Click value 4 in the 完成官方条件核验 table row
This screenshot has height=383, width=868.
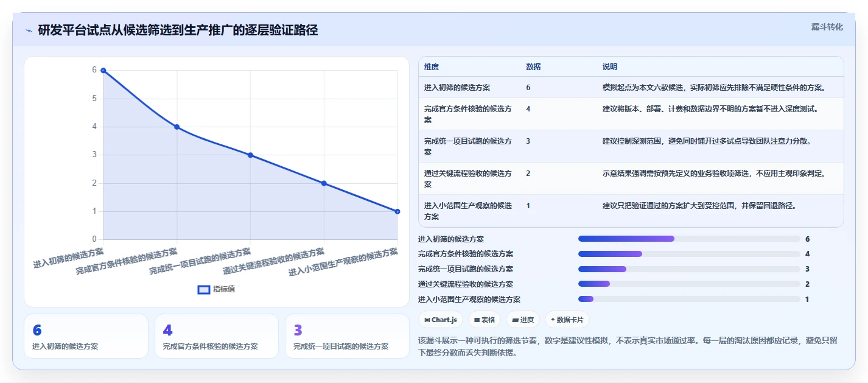point(528,109)
